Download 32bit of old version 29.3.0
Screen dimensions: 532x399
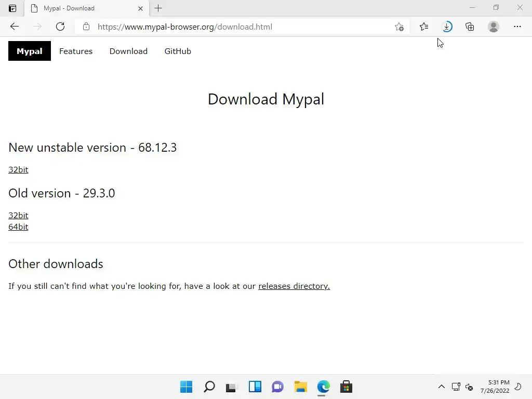18,216
